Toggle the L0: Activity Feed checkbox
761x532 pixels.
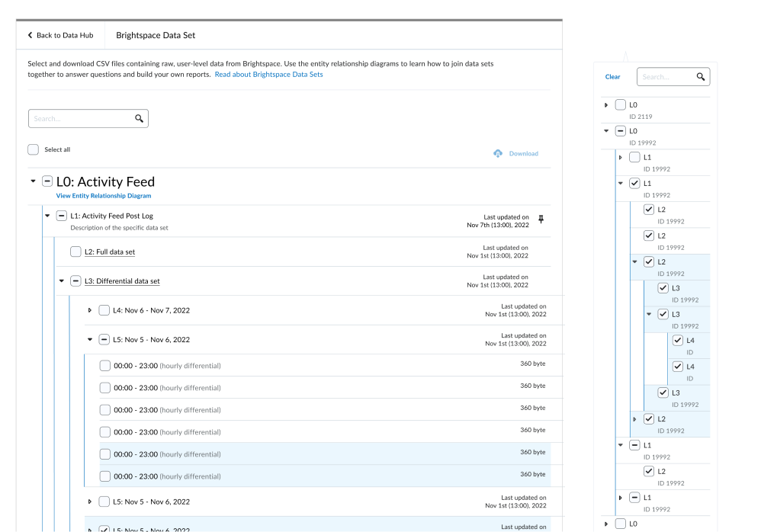pyautogui.click(x=47, y=181)
